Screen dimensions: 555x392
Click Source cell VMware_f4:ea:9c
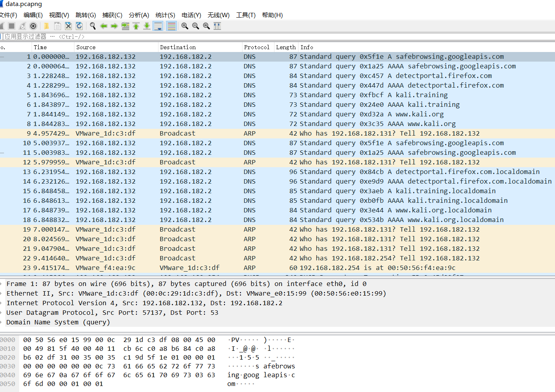[x=106, y=268]
